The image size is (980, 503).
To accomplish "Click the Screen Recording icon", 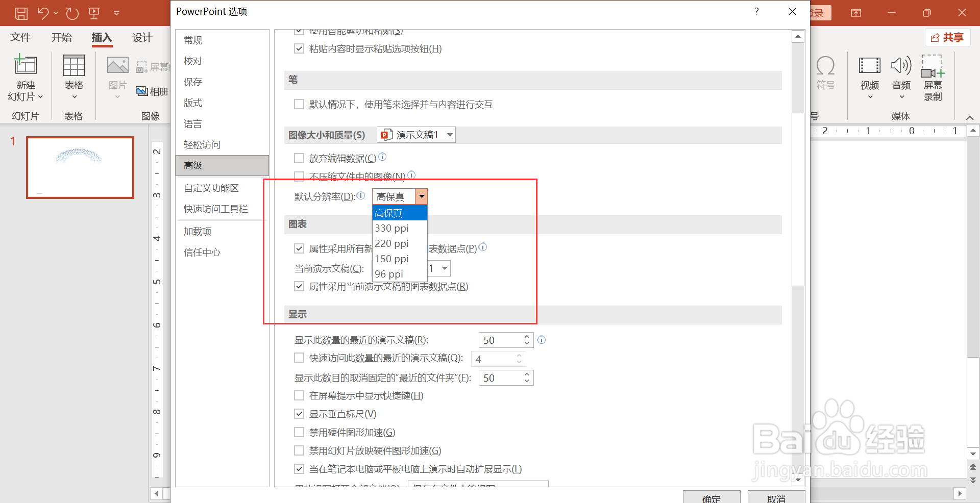I will 933,66.
